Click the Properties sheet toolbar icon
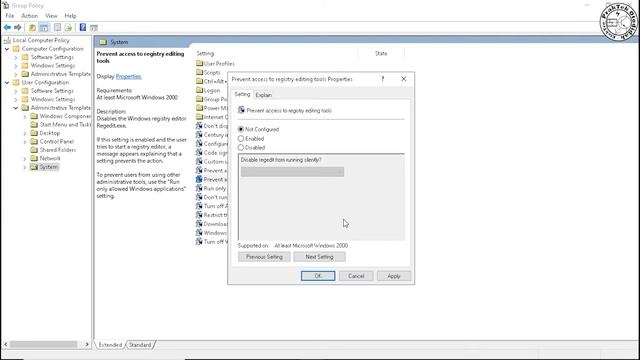Image resolution: width=640 pixels, height=360 pixels. (x=58, y=28)
